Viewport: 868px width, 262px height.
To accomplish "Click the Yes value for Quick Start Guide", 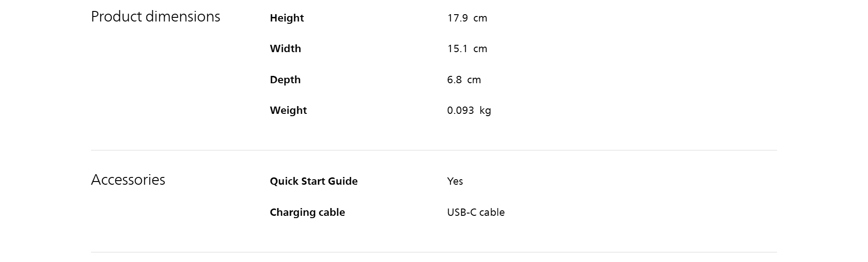I will click(455, 182).
